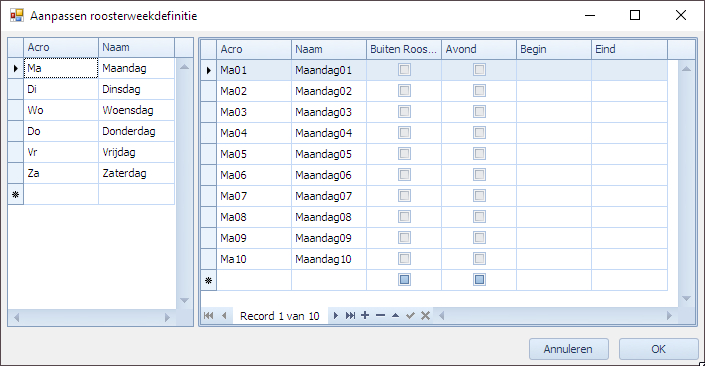Select the Dinsdag cell
This screenshot has height=366, width=705.
[x=136, y=89]
